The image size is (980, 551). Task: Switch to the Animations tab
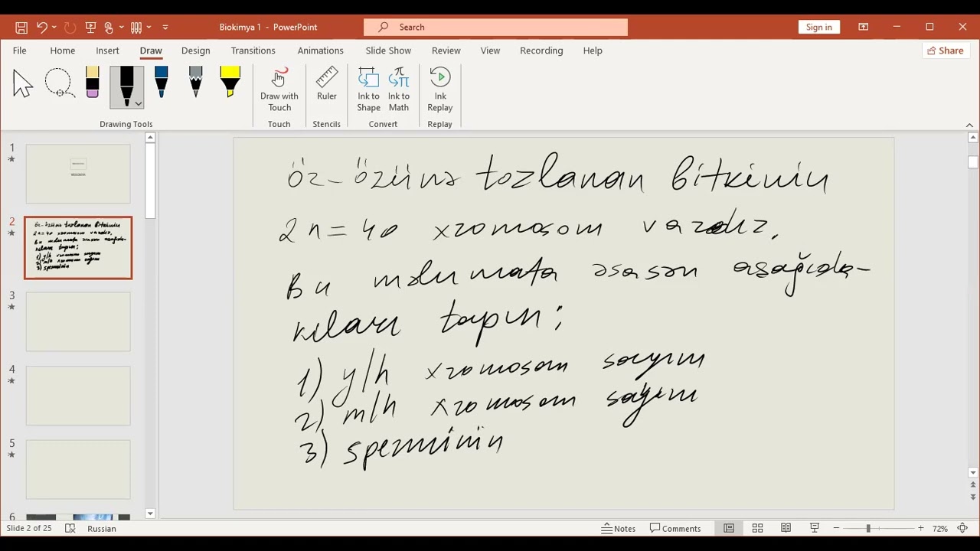[x=320, y=51]
